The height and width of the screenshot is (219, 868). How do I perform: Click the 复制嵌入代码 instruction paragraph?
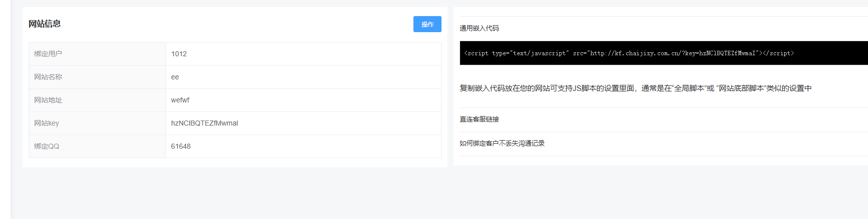tap(635, 88)
